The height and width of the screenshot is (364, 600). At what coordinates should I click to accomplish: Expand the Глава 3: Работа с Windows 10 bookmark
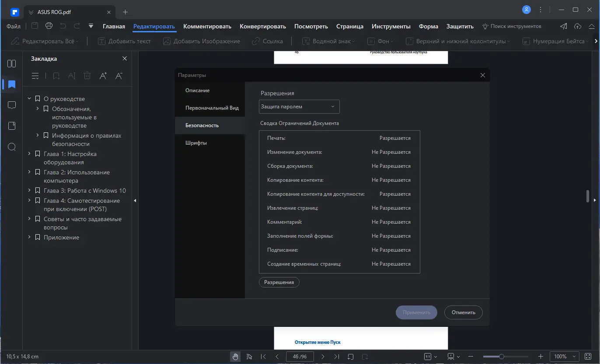coord(29,191)
